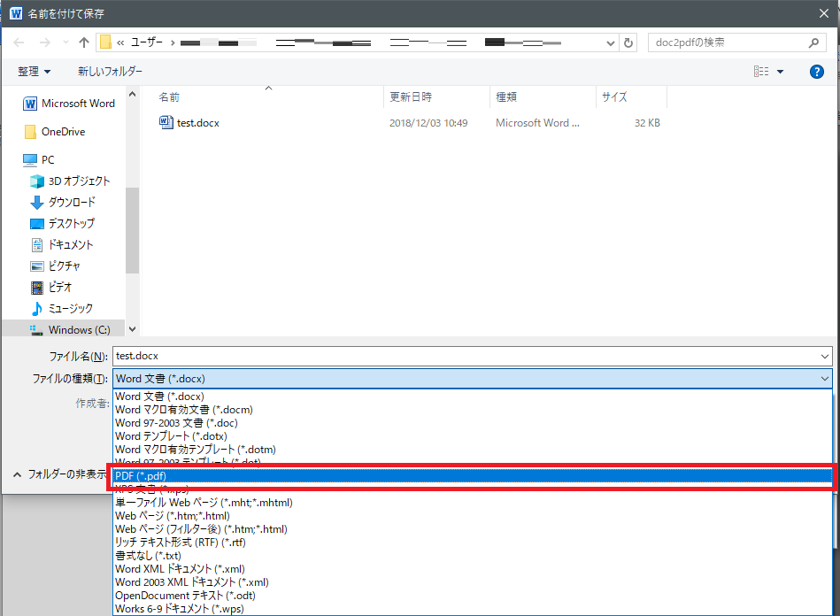Open ビデオ folder

50,287
